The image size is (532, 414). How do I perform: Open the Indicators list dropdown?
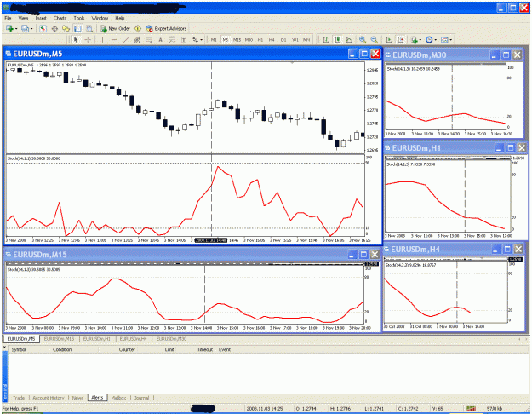[420, 40]
